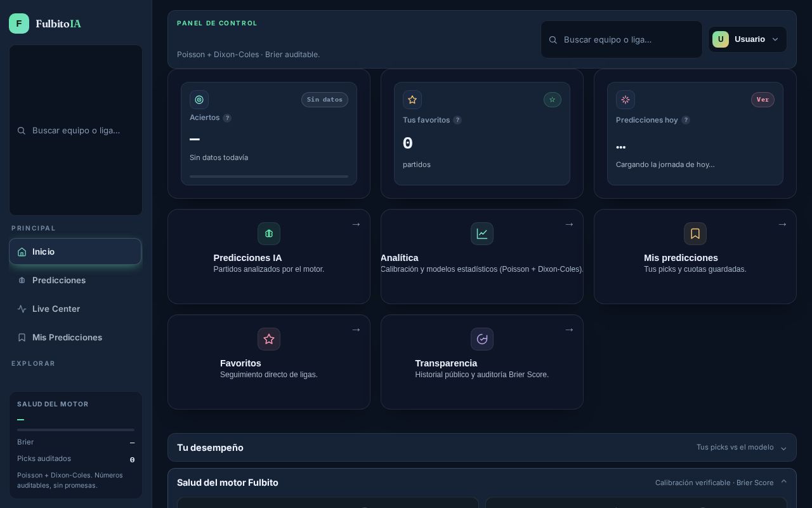Click the Analítica chart icon
Image resolution: width=812 pixels, height=508 pixels.
click(x=482, y=234)
